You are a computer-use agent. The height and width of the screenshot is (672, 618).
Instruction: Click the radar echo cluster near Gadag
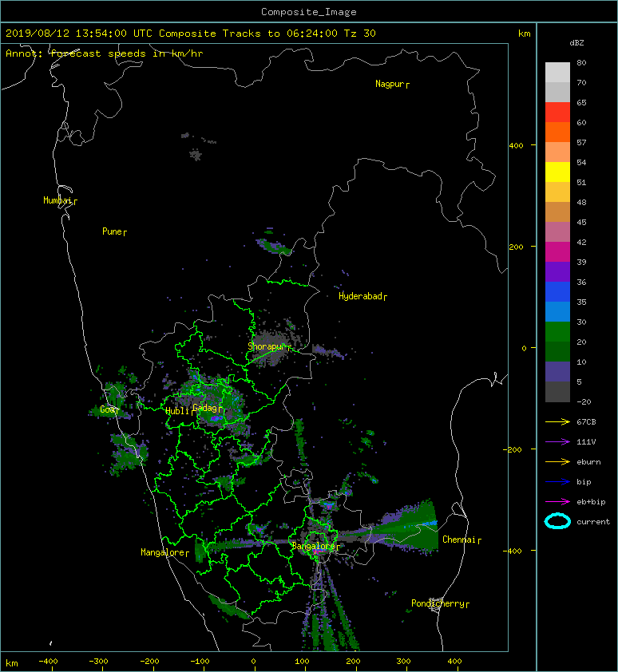click(x=210, y=405)
